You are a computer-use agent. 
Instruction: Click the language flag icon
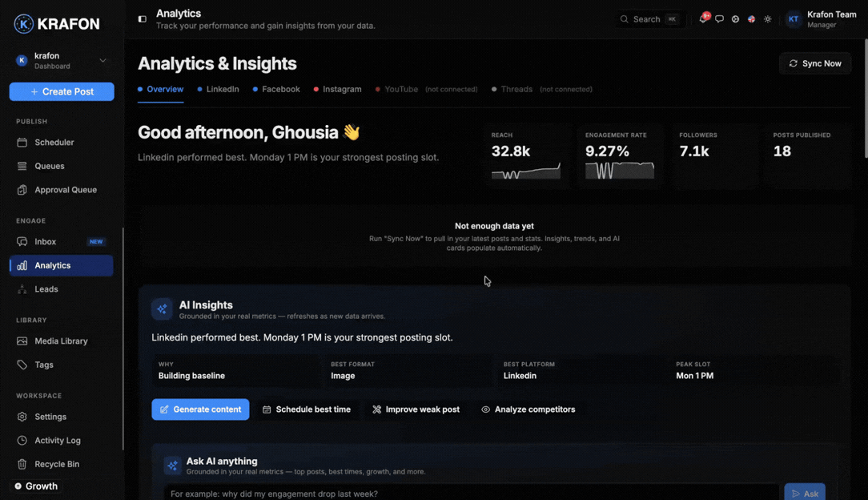click(751, 18)
